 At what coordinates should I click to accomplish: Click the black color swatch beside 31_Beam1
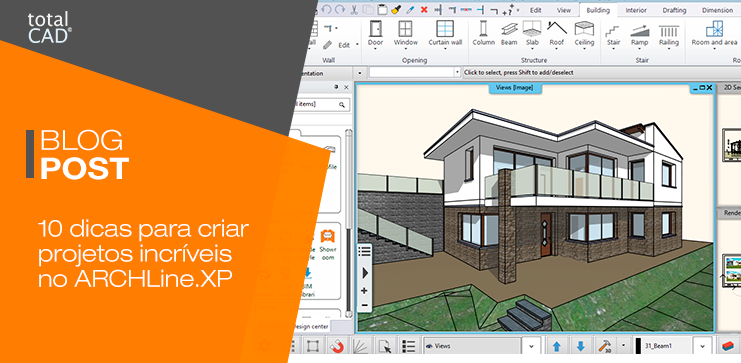tap(639, 346)
